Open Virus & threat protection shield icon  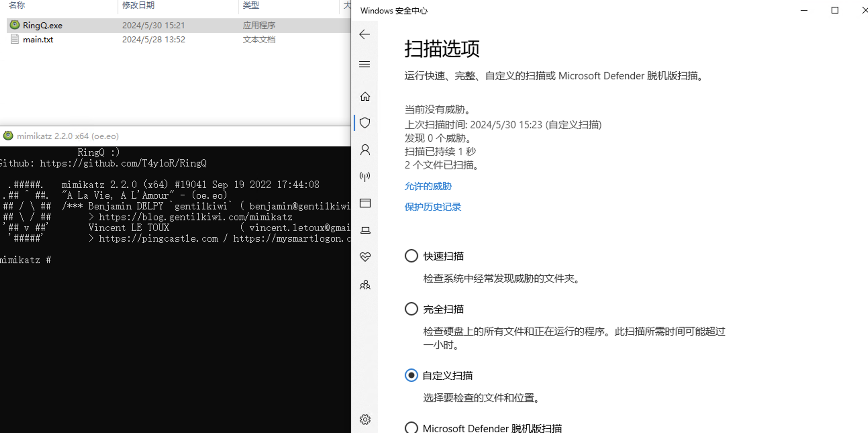coord(365,123)
